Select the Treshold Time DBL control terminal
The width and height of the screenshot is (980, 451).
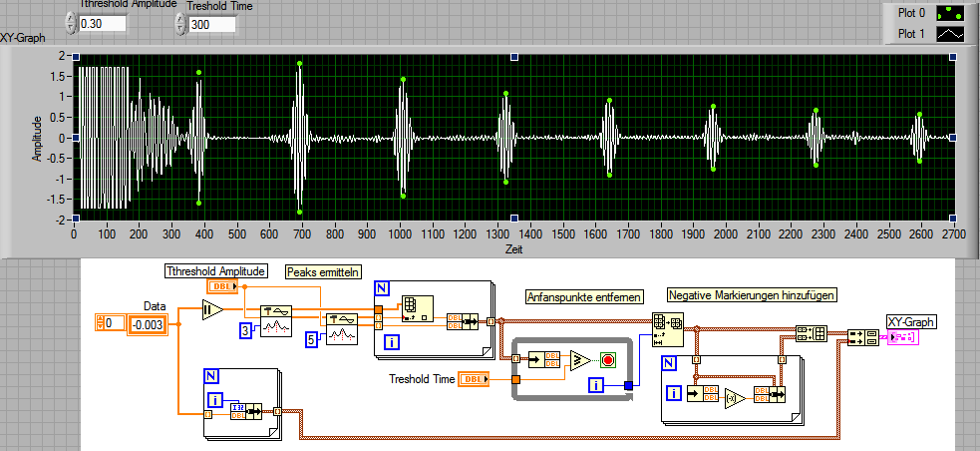pyautogui.click(x=474, y=378)
